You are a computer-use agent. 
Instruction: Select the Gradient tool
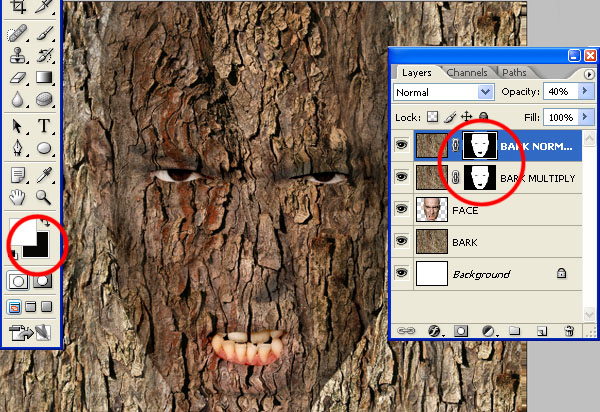[x=45, y=78]
